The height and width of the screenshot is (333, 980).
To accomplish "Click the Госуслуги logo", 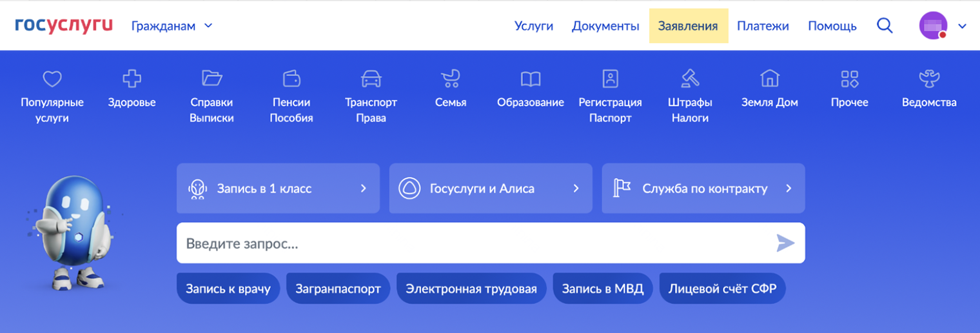I will [64, 26].
